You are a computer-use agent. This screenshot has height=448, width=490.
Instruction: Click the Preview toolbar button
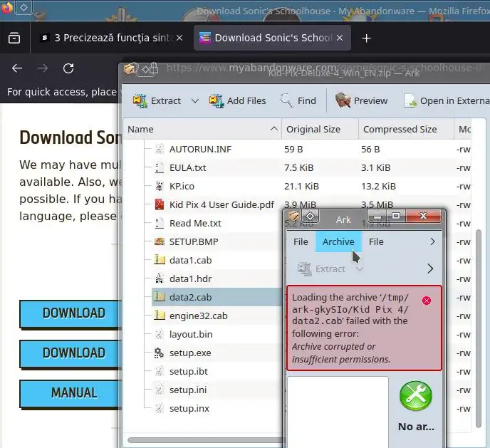(x=361, y=100)
